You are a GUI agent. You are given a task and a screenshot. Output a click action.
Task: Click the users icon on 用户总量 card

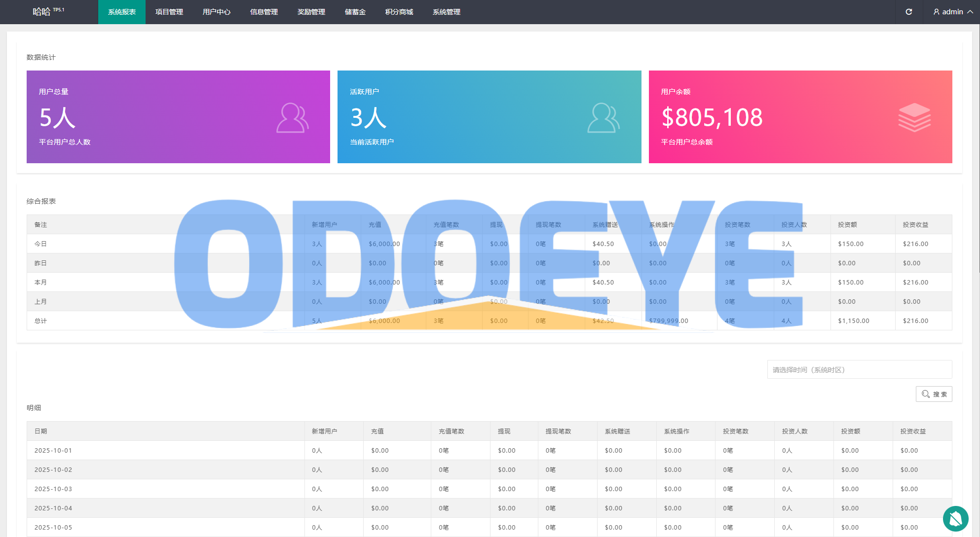pos(292,118)
